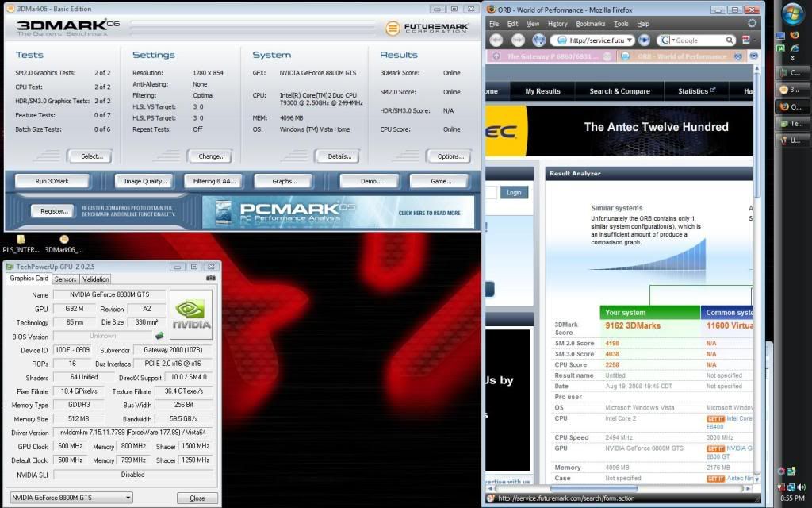Image resolution: width=812 pixels, height=508 pixels.
Task: Close the ORB World of Performance tab
Action: pyautogui.click(x=738, y=56)
